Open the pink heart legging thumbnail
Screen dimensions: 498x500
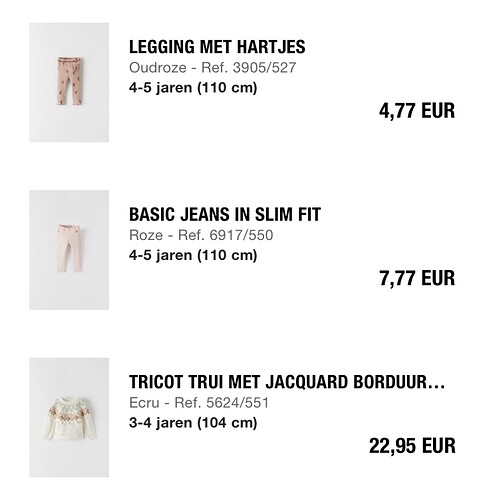pos(69,82)
